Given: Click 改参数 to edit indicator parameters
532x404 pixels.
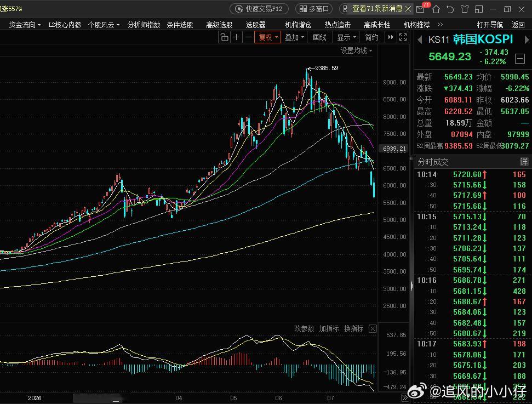Looking at the screenshot, I should tap(304, 329).
